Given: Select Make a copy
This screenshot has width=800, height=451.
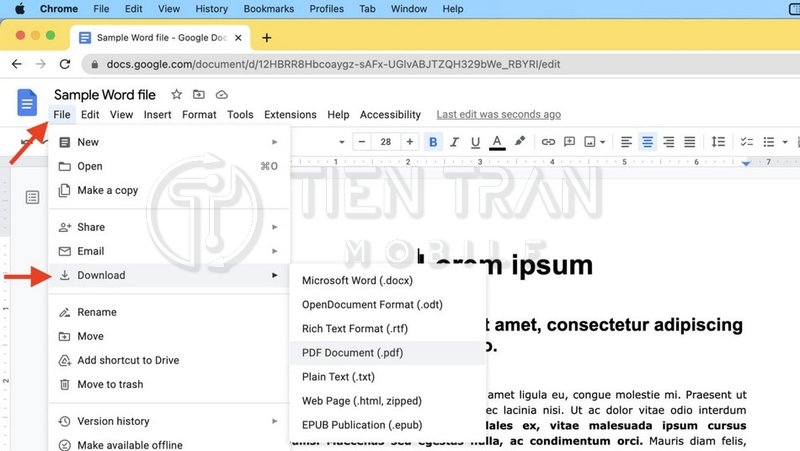Looking at the screenshot, I should 169,190.
